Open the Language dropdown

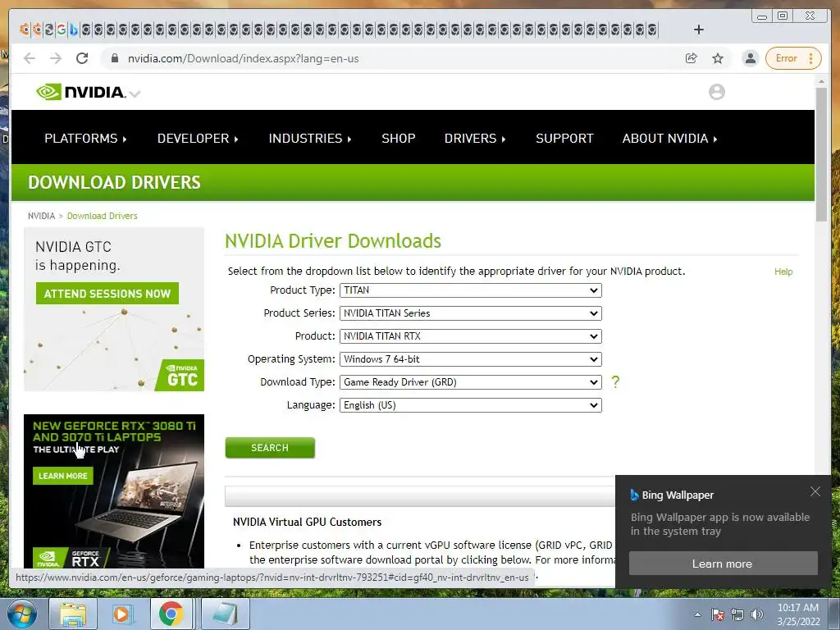click(x=470, y=405)
